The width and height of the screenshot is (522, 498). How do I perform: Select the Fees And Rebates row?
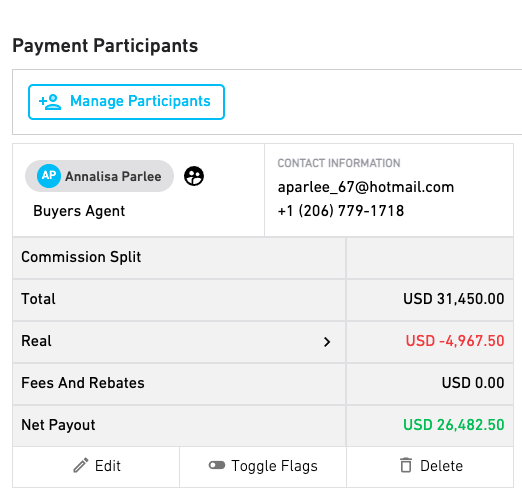(x=263, y=384)
